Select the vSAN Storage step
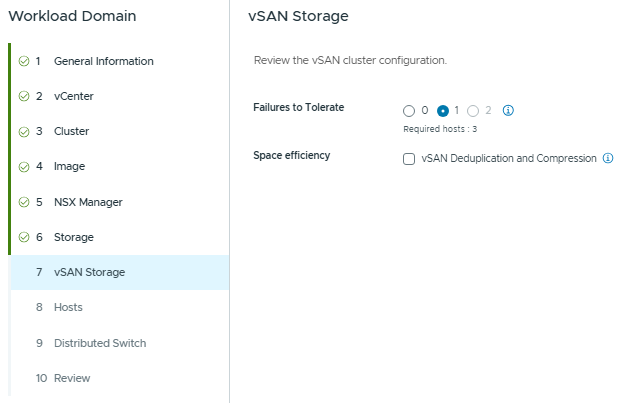 (89, 272)
